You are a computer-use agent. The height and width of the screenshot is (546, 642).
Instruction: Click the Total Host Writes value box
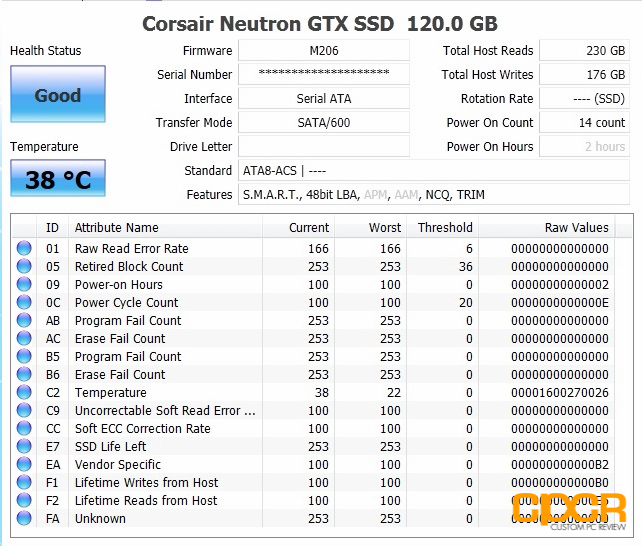click(584, 74)
